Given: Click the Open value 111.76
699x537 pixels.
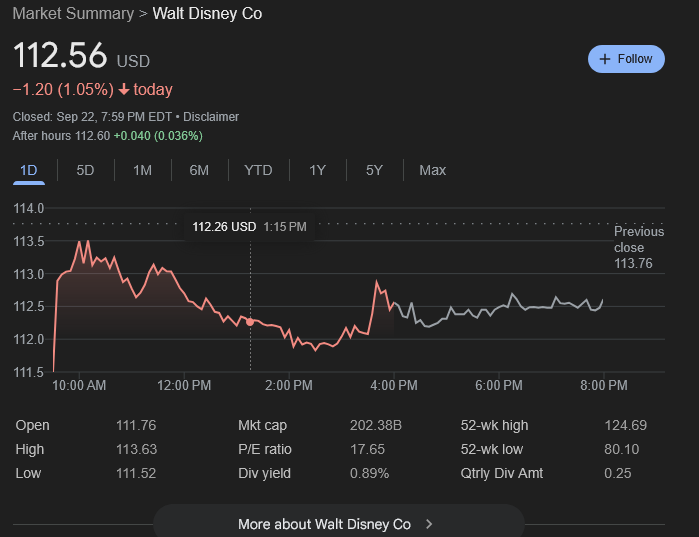Looking at the screenshot, I should coord(136,425).
